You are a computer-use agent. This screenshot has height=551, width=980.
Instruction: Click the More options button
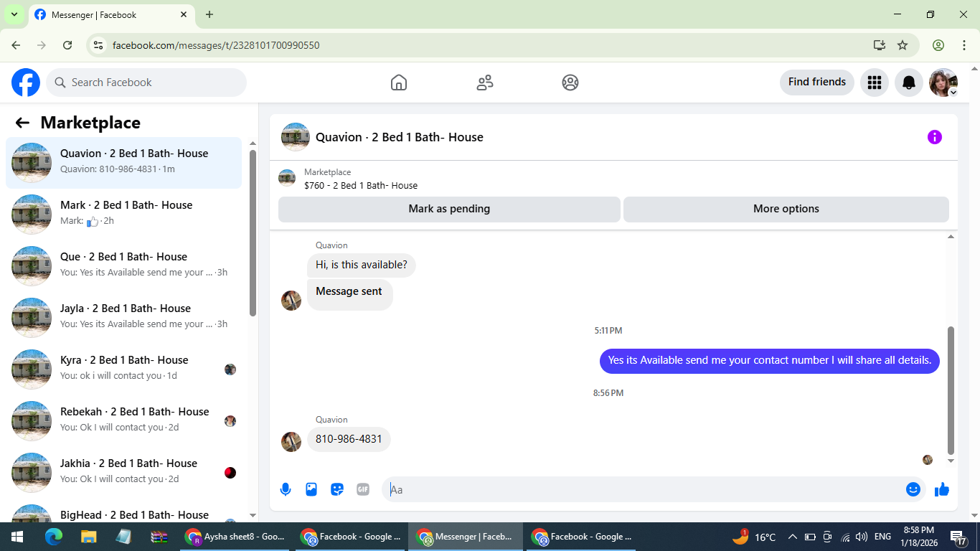coord(786,209)
